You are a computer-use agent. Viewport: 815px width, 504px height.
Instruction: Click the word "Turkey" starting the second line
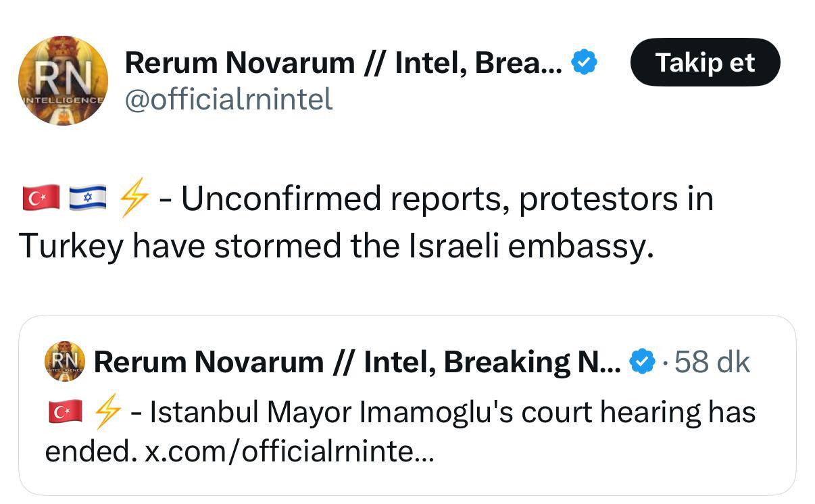tap(71, 247)
